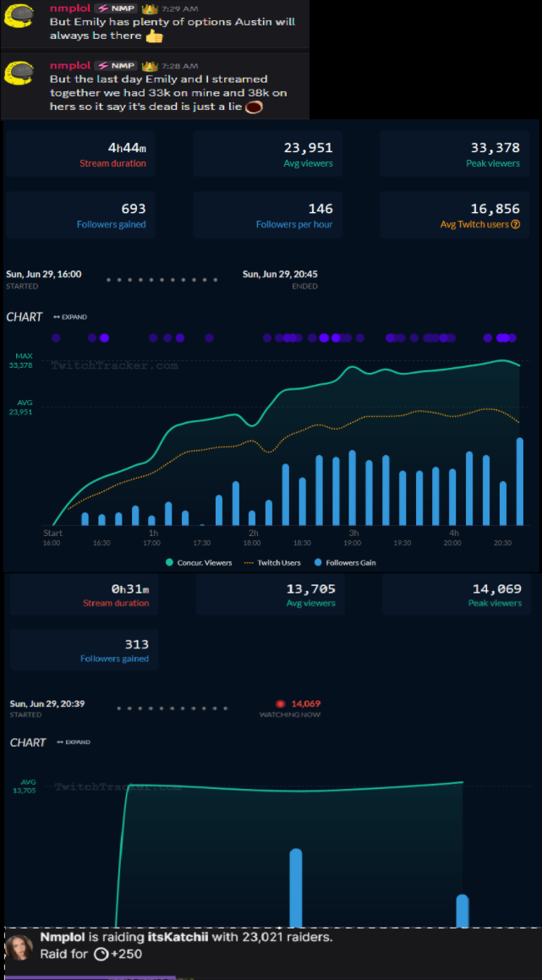Viewport: 542px width, 980px height.
Task: Click "Sun, Jun 29, 16:00" started date
Action: click(x=43, y=274)
